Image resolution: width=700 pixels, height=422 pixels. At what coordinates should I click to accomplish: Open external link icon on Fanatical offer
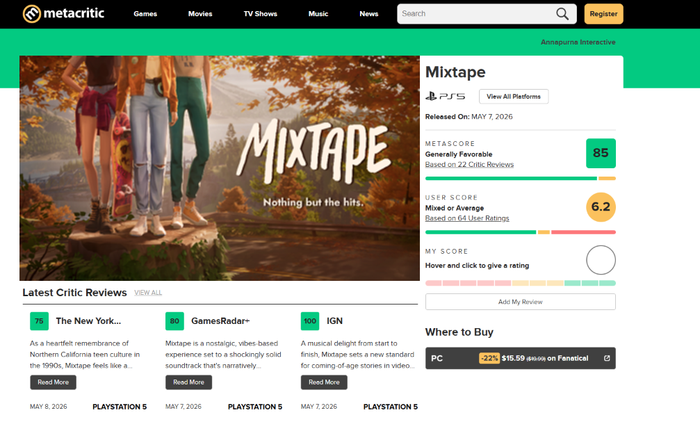607,358
